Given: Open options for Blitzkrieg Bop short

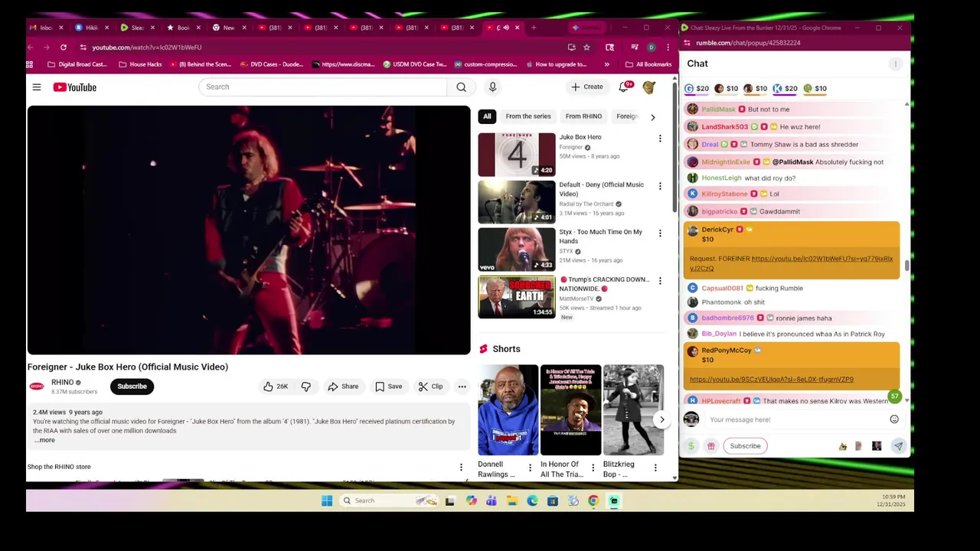Looking at the screenshot, I should pos(655,468).
